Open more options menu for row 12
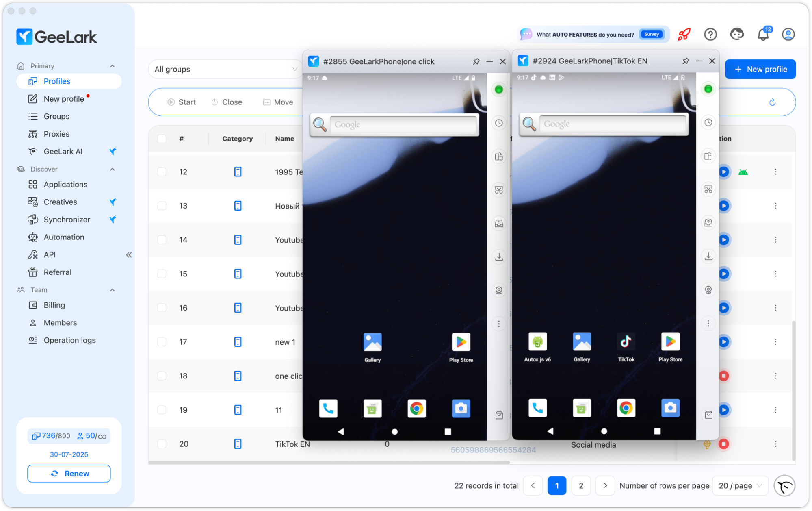Screen dimensions: 812x511 point(775,172)
